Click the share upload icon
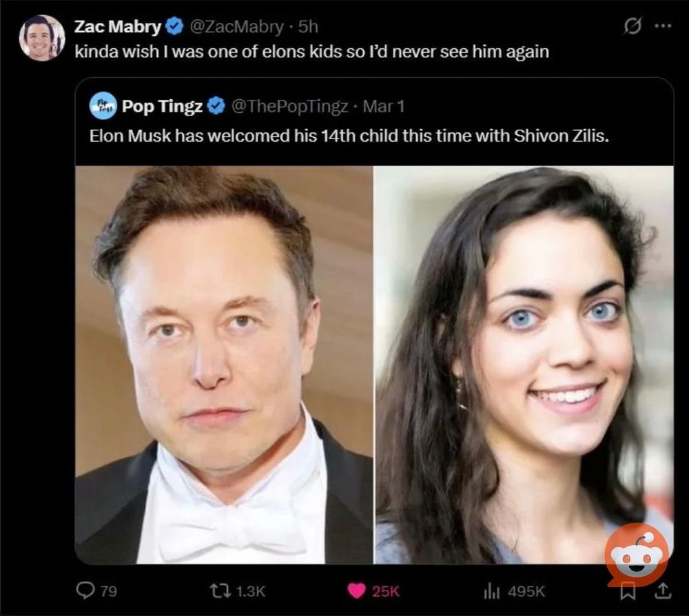The width and height of the screenshot is (689, 616). pos(663,591)
